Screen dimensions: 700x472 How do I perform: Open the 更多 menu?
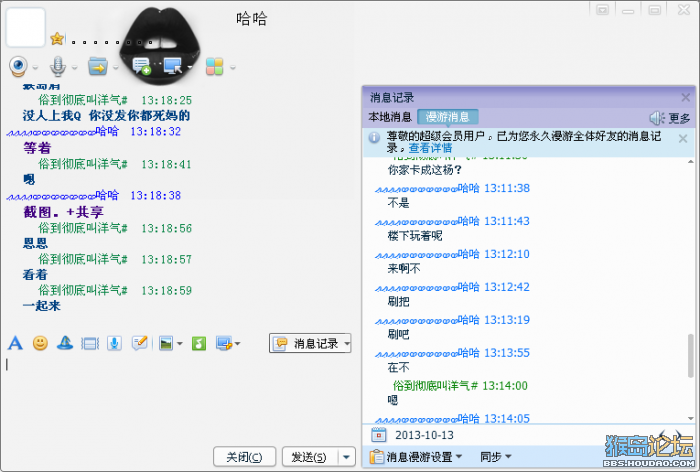[679, 118]
